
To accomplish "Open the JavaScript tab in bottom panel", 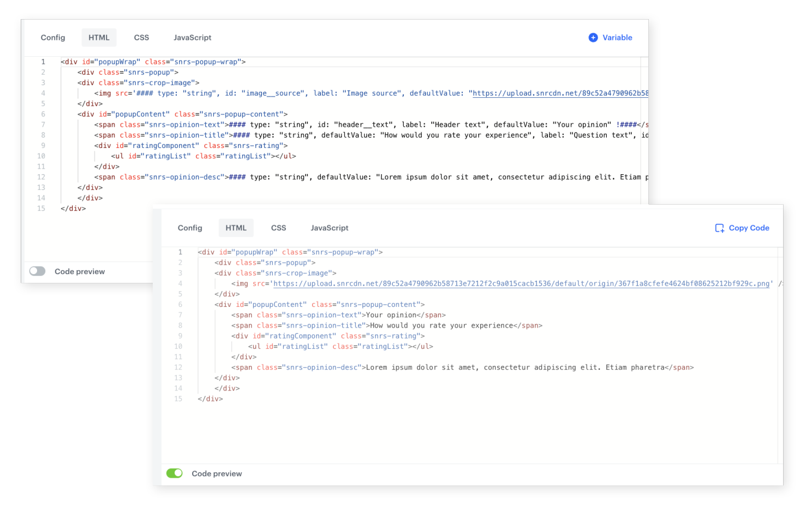I will click(x=329, y=228).
